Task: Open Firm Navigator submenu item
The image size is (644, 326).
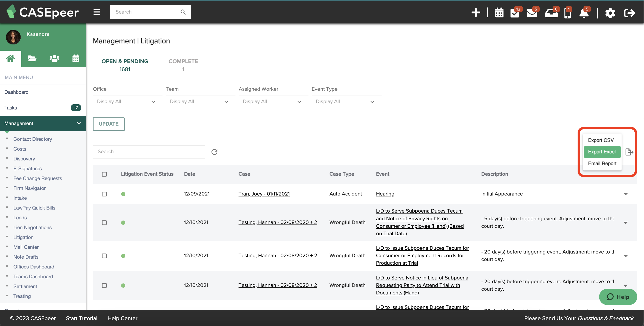Action: click(29, 188)
